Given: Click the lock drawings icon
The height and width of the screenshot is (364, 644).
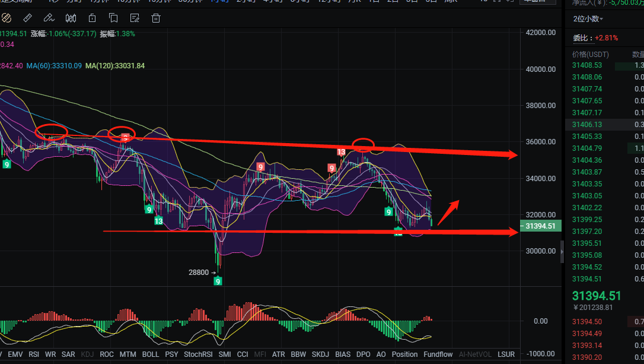Looking at the screenshot, I should (x=93, y=18).
